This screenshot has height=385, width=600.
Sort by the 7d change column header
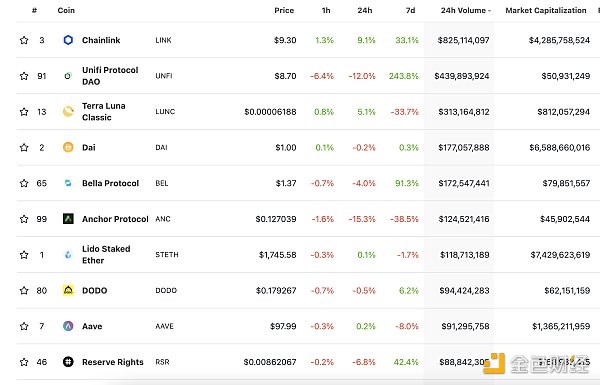click(x=410, y=10)
